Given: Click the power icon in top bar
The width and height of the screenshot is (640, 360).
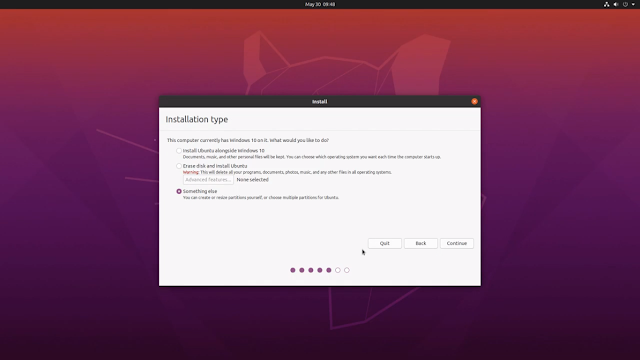Looking at the screenshot, I should tap(625, 4).
